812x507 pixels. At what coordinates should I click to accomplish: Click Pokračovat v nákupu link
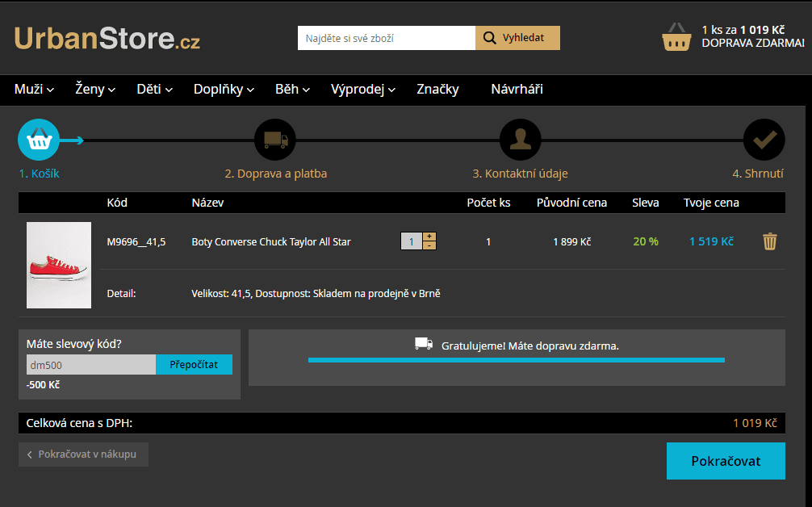(83, 455)
